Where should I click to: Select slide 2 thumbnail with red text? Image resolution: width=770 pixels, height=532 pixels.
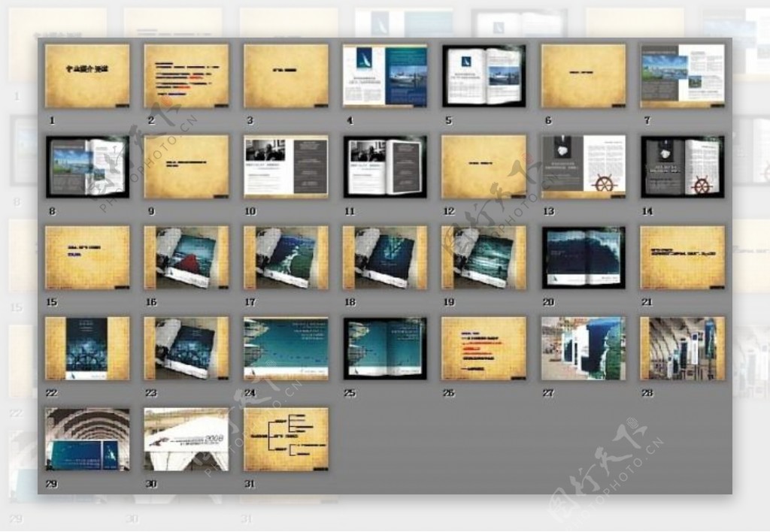click(186, 76)
